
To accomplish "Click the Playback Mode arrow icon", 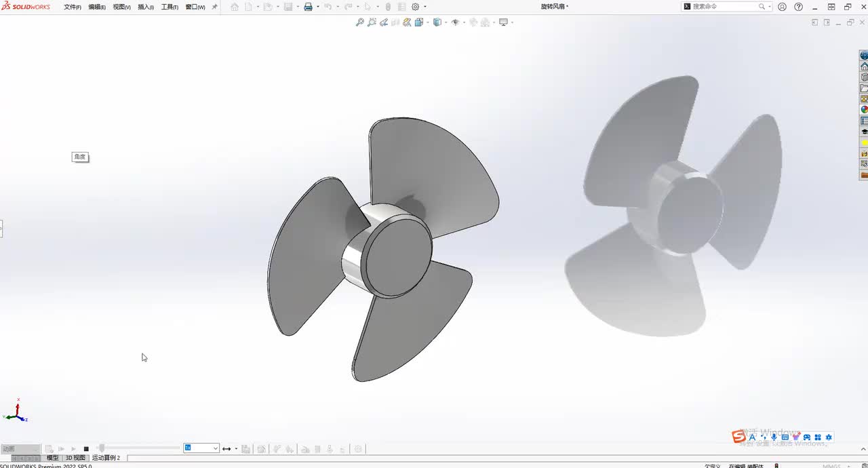I will 226,449.
